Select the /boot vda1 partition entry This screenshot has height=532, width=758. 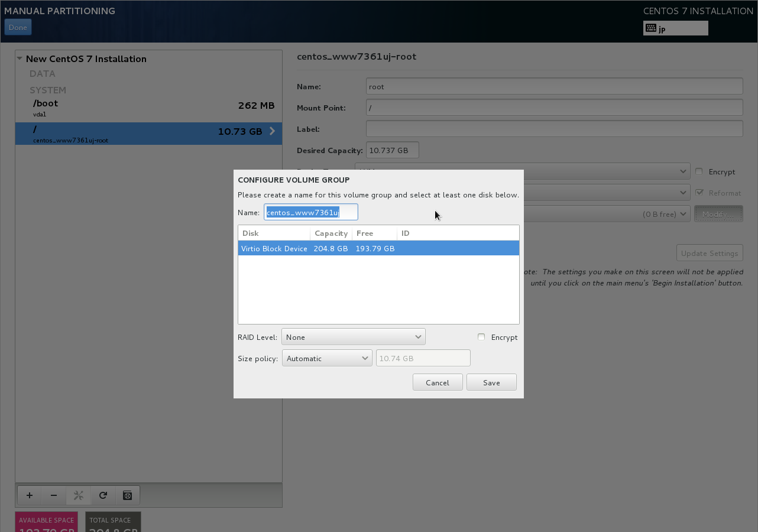coord(148,108)
